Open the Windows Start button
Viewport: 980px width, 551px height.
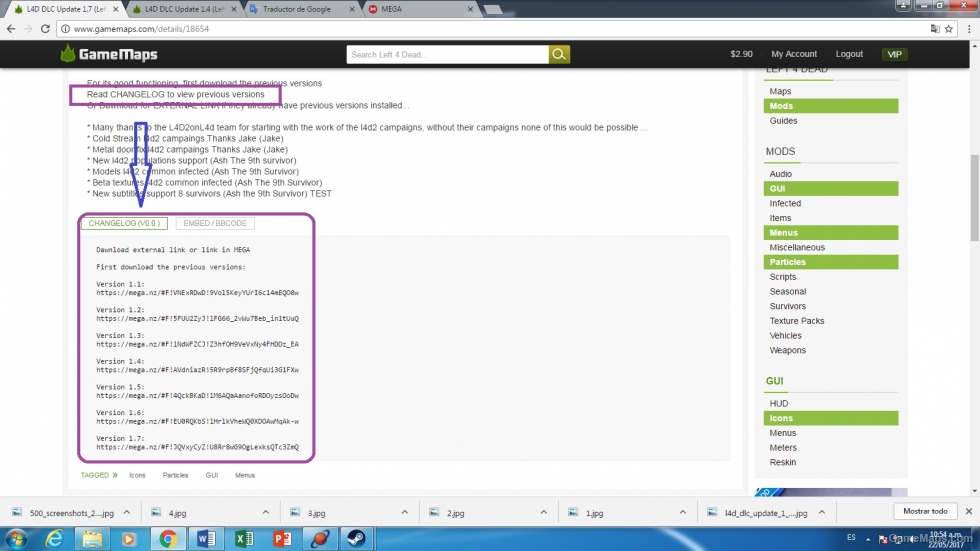coord(16,539)
